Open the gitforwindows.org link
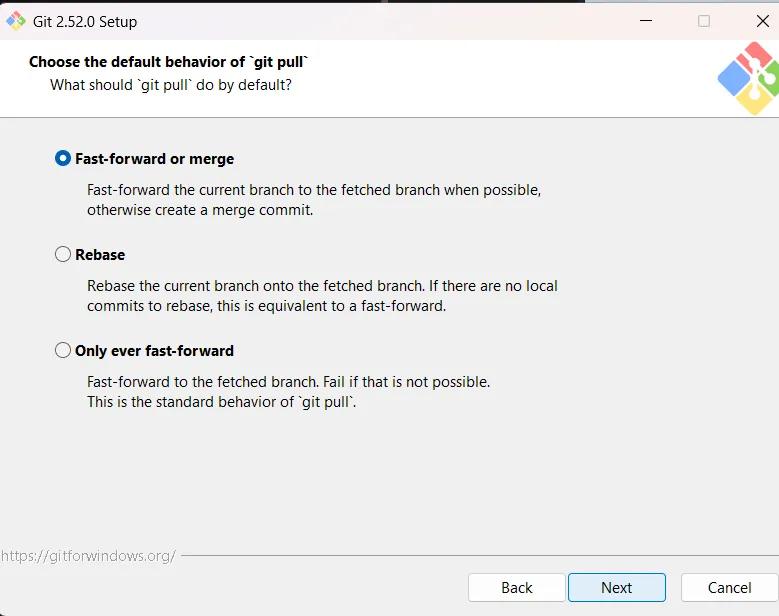 (88, 556)
